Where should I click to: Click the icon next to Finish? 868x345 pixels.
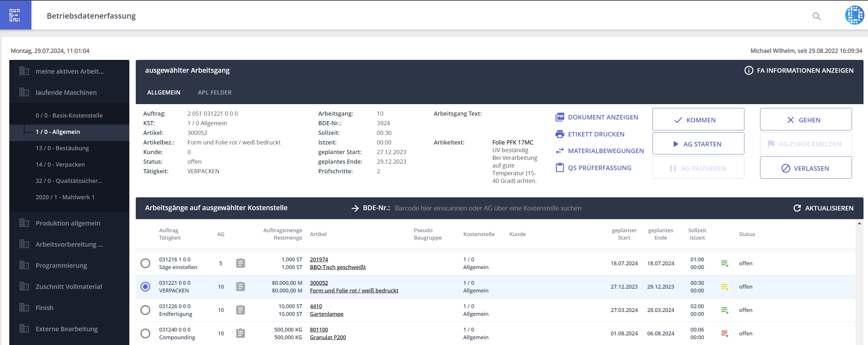tap(24, 308)
